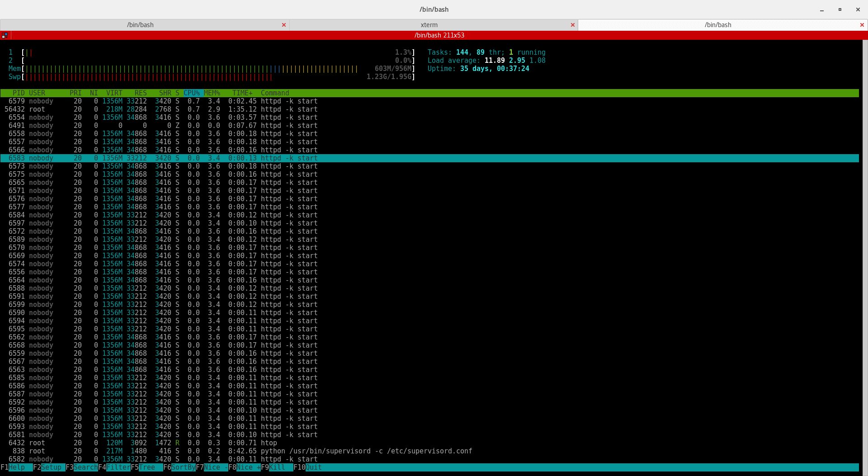Screen dimensions: 868x476
Task: Select the highlighted process 6583
Action: (x=136, y=158)
